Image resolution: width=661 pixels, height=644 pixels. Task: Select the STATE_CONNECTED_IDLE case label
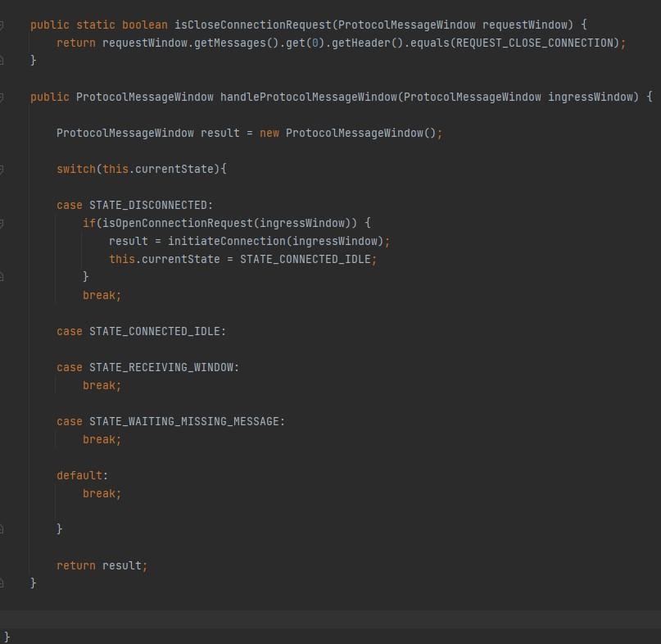[x=157, y=331]
